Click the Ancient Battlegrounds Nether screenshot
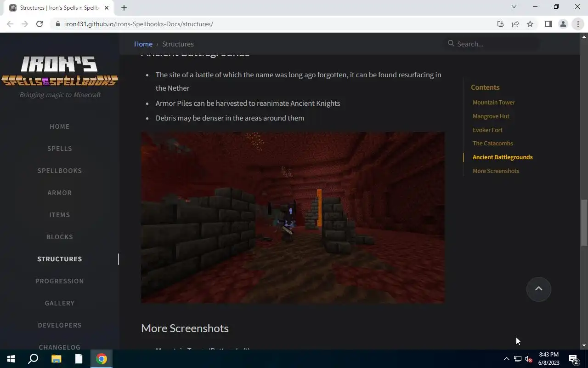588x368 pixels. click(293, 218)
